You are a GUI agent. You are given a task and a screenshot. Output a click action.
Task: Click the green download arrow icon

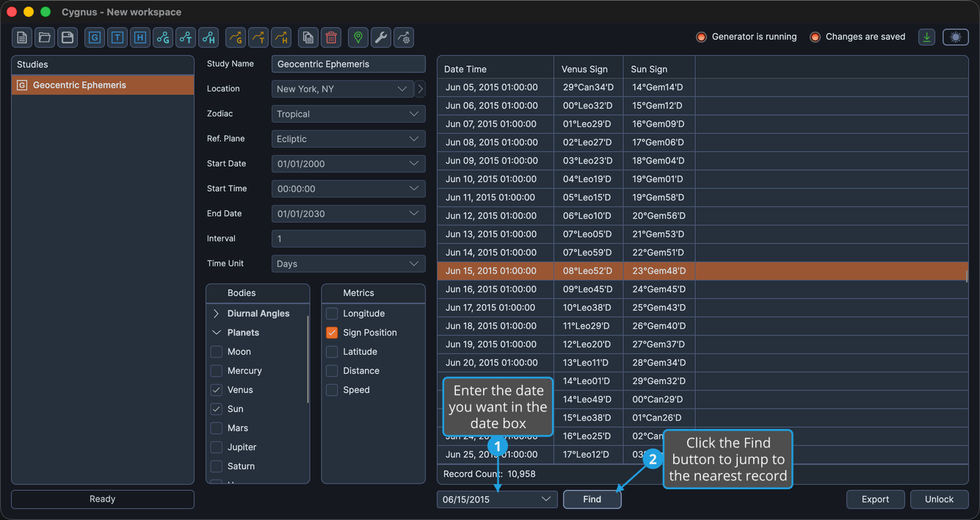click(x=927, y=37)
